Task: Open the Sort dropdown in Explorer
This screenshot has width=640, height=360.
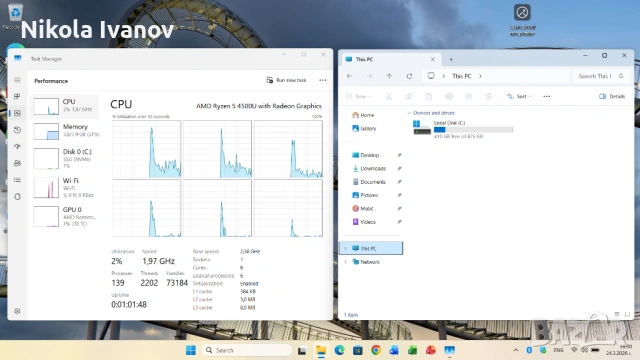Action: point(519,96)
